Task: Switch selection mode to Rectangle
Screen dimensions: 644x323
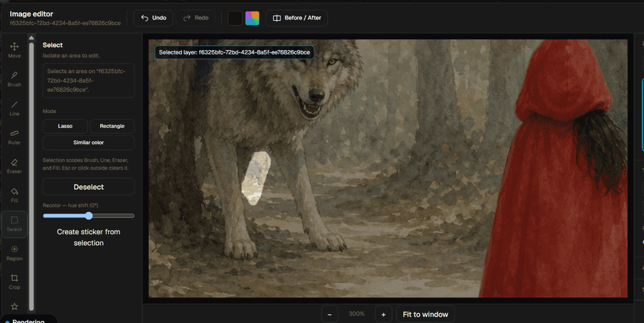Action: coord(112,126)
